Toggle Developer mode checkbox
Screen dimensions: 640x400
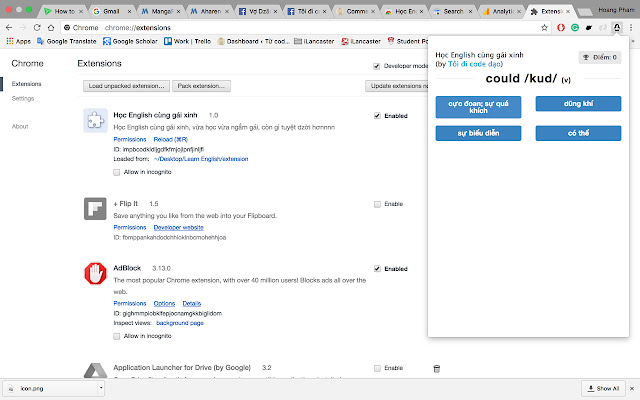[376, 66]
